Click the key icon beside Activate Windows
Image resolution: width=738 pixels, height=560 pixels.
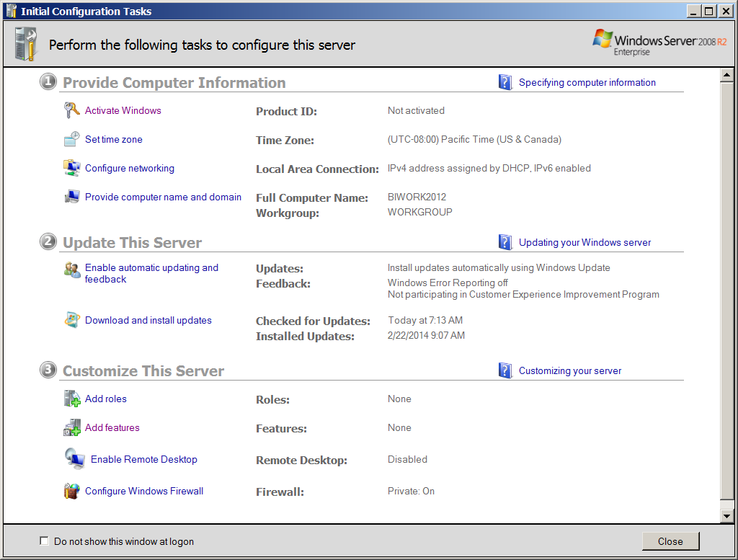pyautogui.click(x=71, y=110)
